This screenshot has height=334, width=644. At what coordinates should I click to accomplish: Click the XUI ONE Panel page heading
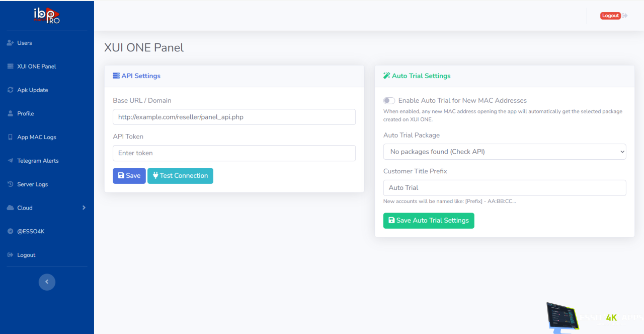tap(144, 47)
